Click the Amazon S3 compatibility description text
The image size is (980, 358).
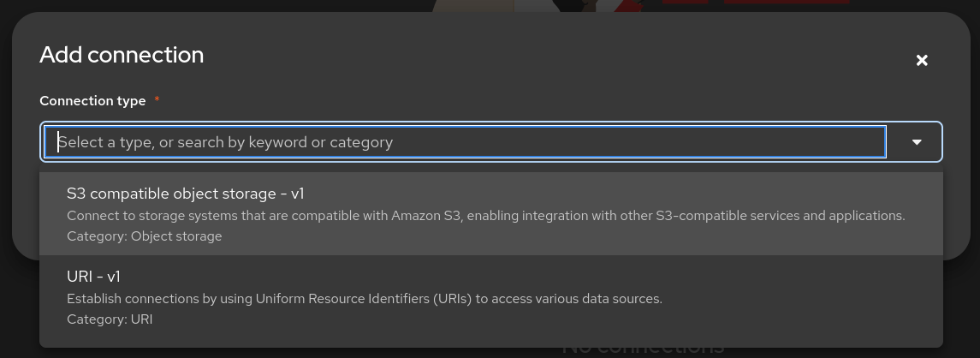(x=485, y=216)
